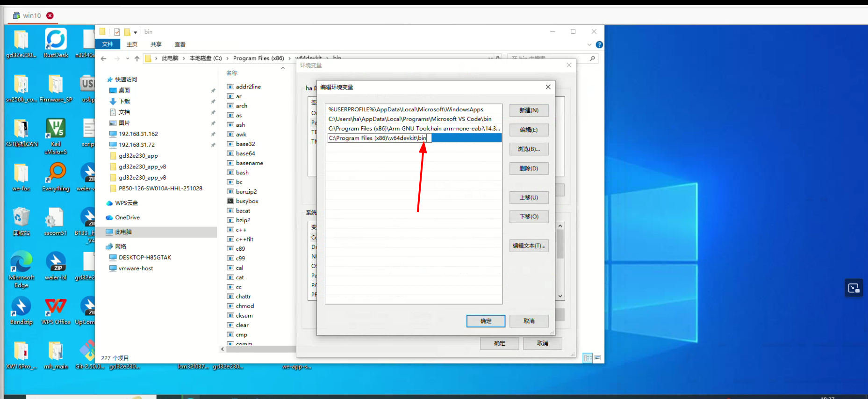This screenshot has width=868, height=399.
Task: Switch to the details view toggle
Action: [x=588, y=358]
